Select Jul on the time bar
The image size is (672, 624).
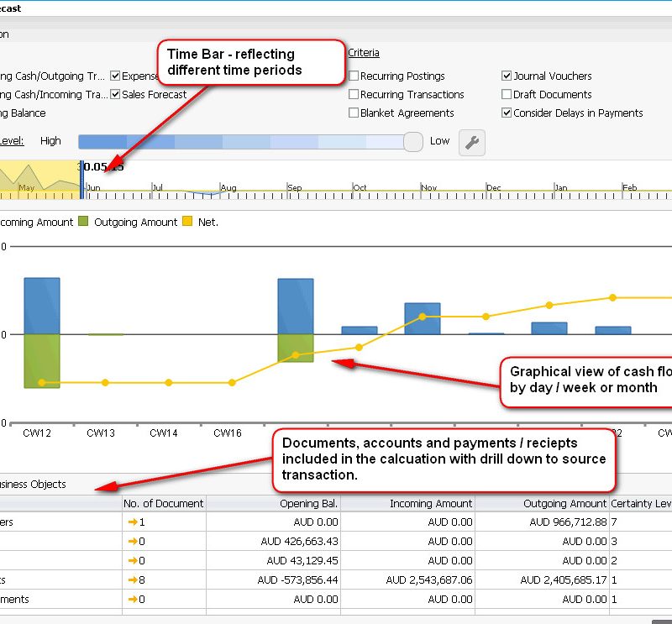(x=158, y=188)
